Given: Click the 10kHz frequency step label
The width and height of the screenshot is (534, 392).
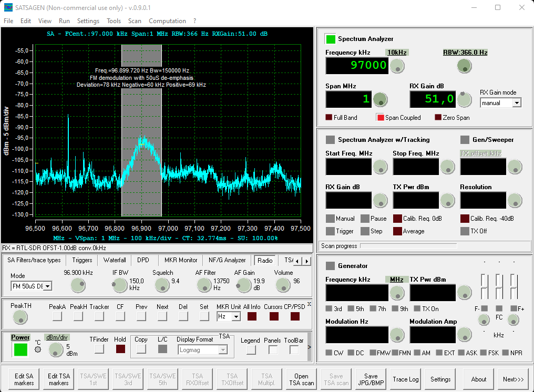Looking at the screenshot, I should tap(397, 52).
